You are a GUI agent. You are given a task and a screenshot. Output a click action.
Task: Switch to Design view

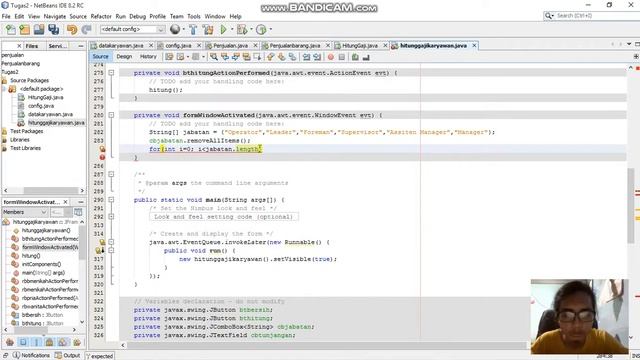[124, 57]
